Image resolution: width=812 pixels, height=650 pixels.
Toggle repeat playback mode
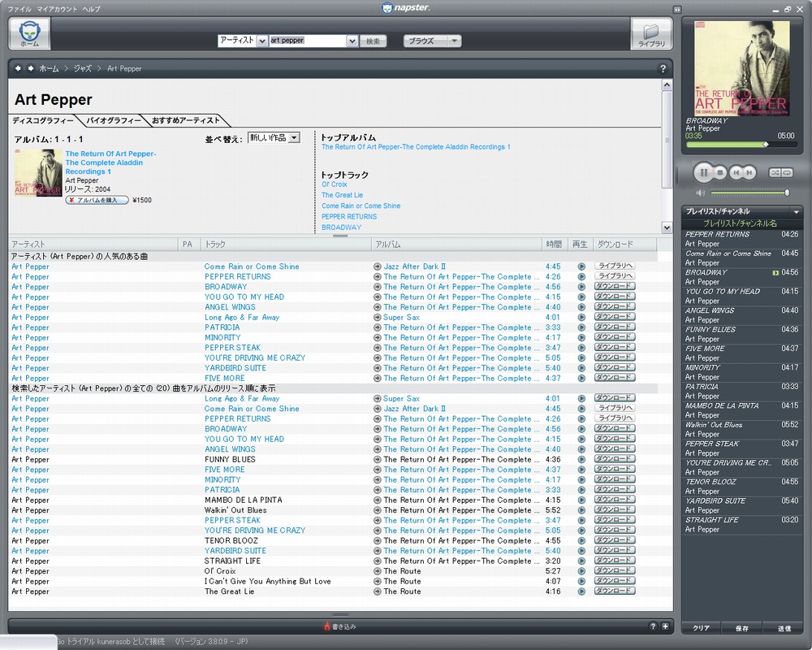(x=786, y=172)
